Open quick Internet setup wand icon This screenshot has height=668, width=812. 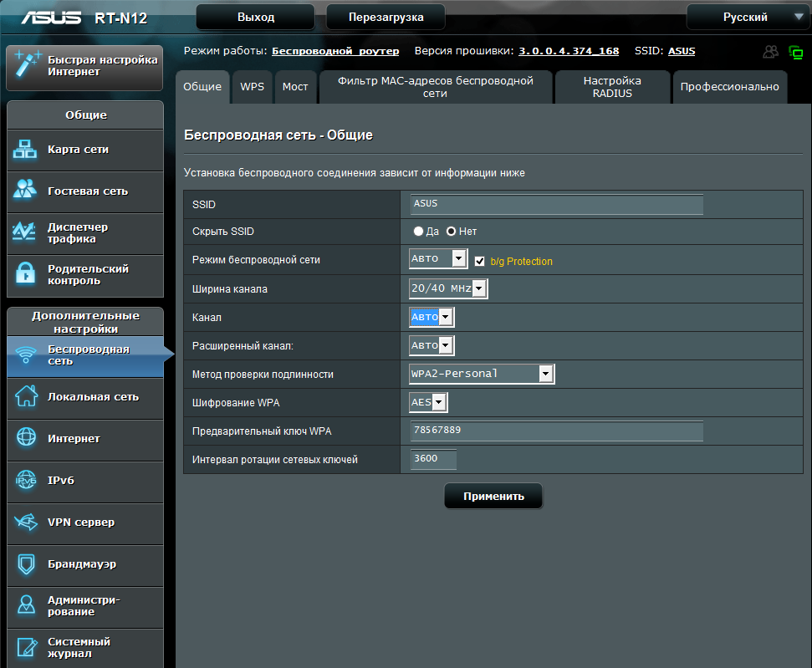pyautogui.click(x=27, y=64)
